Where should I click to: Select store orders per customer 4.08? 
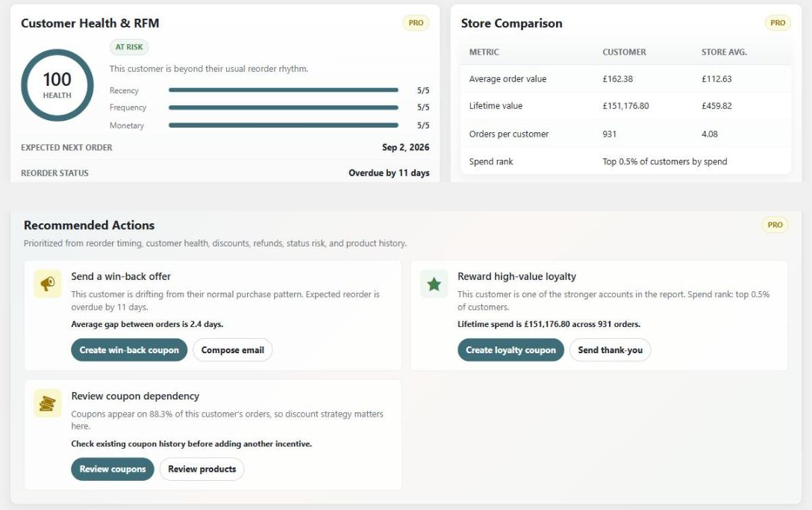(x=710, y=134)
